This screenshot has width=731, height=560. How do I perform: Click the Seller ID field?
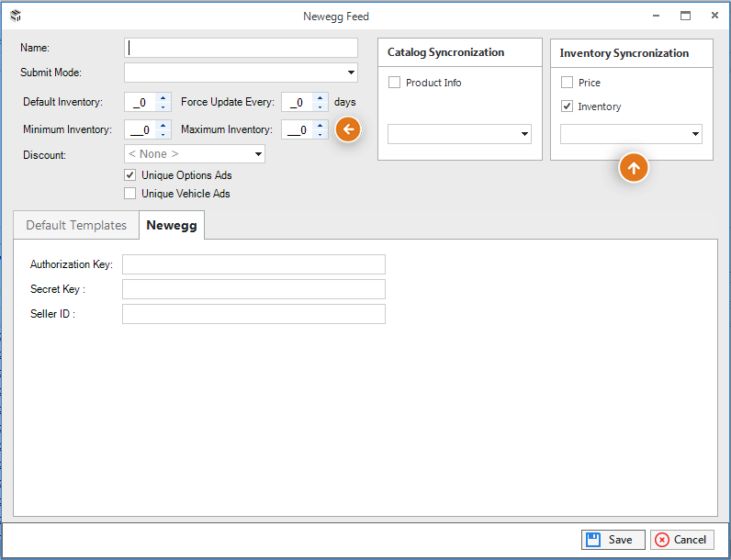[x=253, y=314]
